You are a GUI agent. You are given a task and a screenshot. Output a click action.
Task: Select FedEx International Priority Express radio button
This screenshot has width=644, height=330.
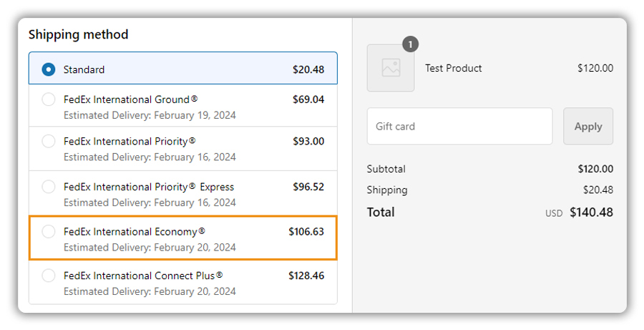(x=49, y=187)
